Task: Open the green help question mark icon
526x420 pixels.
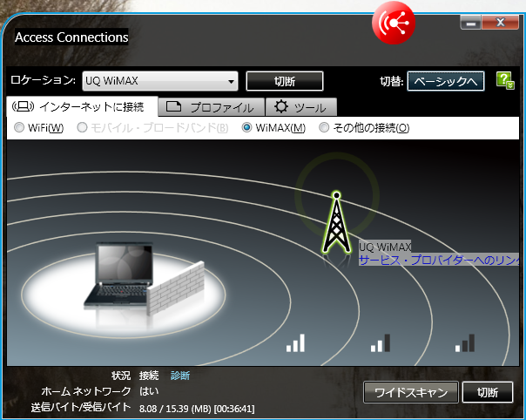Action: click(x=505, y=80)
